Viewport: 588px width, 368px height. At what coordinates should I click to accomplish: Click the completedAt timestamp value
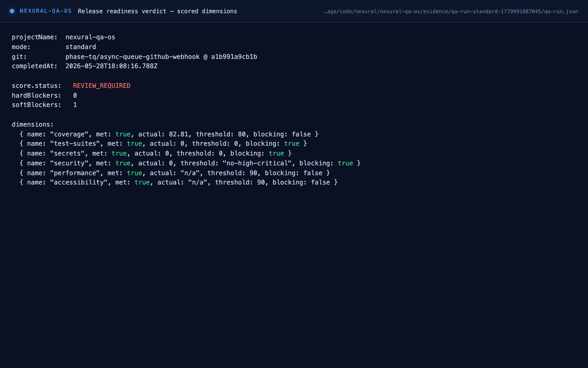pyautogui.click(x=111, y=66)
